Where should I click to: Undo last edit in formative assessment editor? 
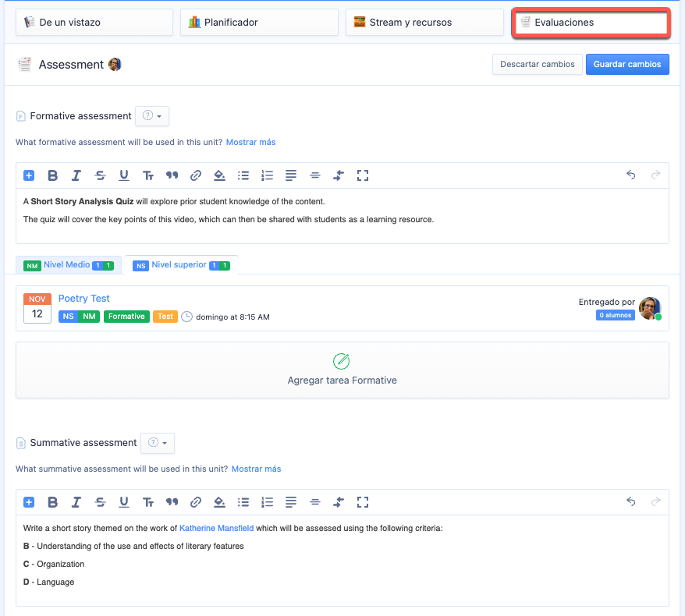631,175
